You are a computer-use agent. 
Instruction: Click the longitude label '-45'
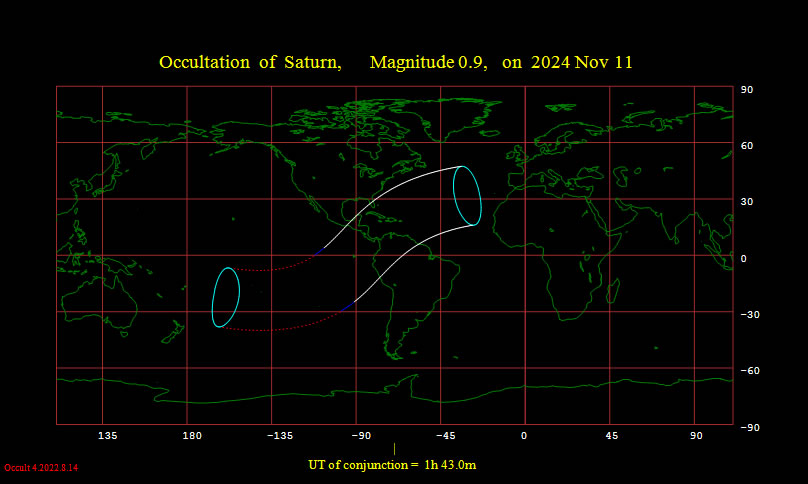pos(446,436)
